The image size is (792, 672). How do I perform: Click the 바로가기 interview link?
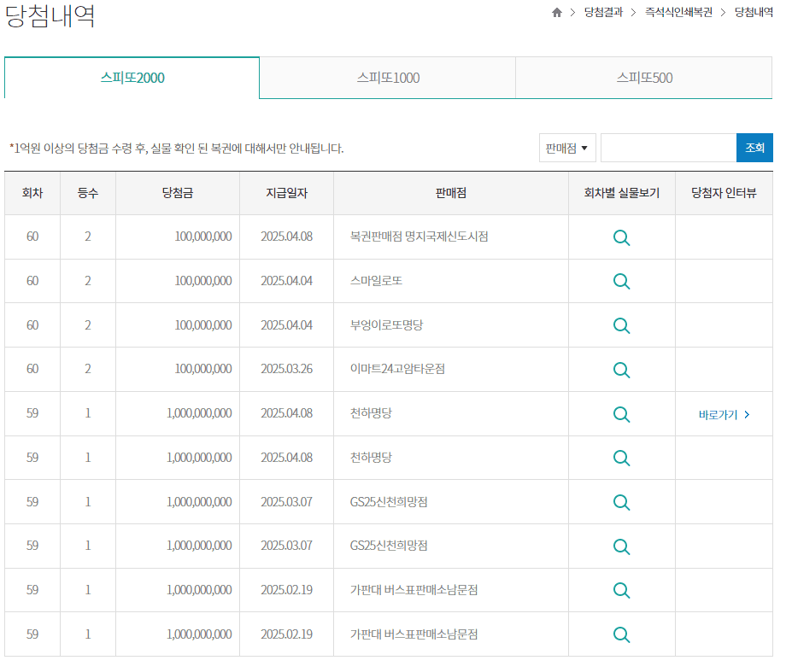722,413
